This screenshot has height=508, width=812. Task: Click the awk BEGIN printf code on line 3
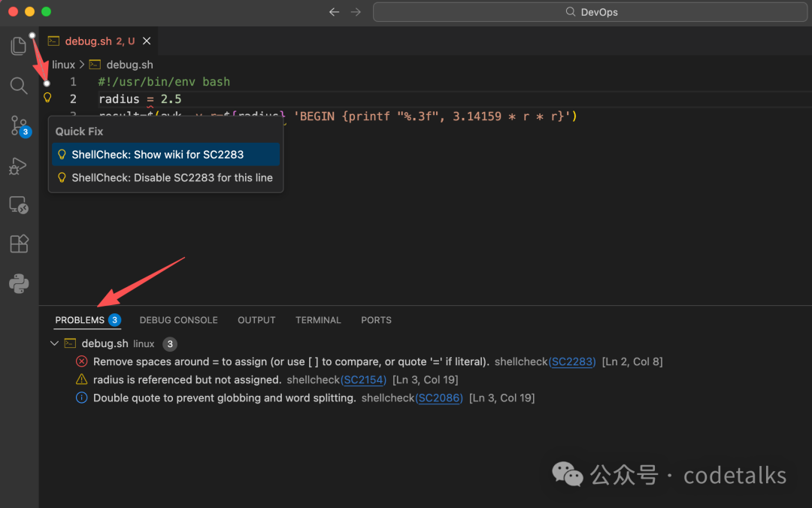point(435,116)
